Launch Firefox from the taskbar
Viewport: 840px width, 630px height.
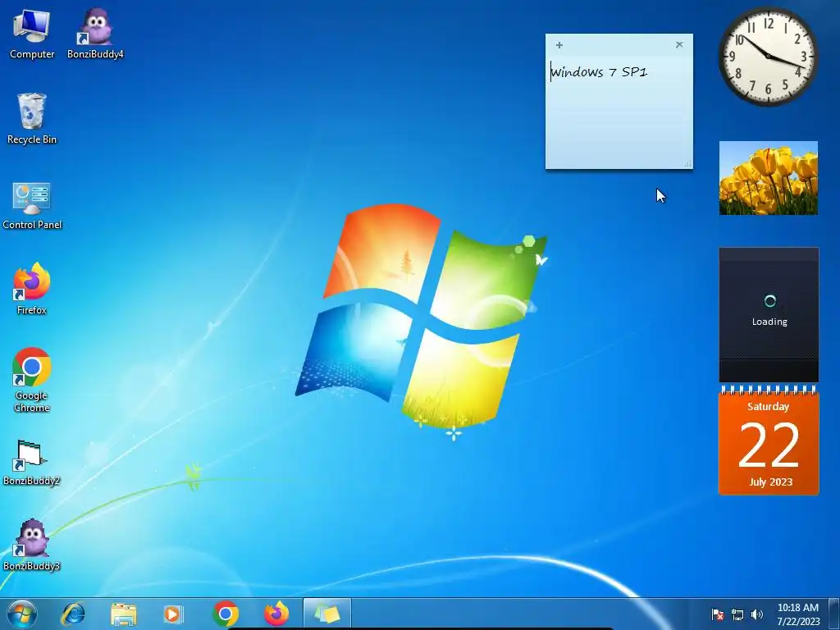click(276, 614)
